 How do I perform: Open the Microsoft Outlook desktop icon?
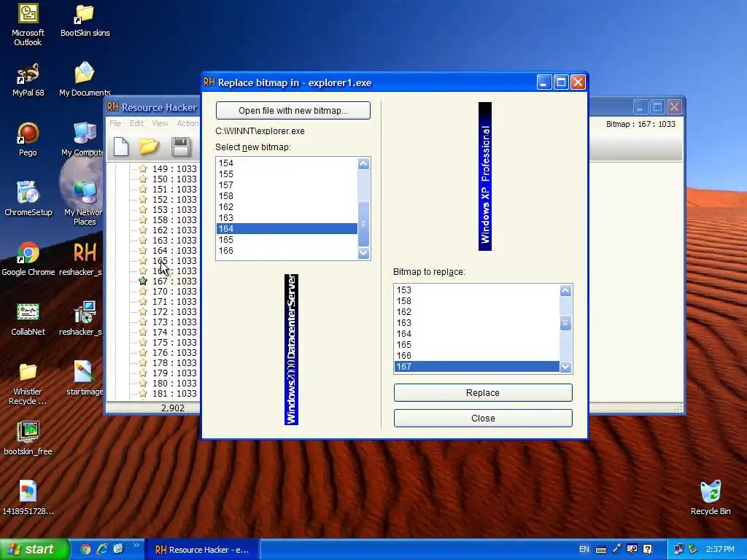28,24
